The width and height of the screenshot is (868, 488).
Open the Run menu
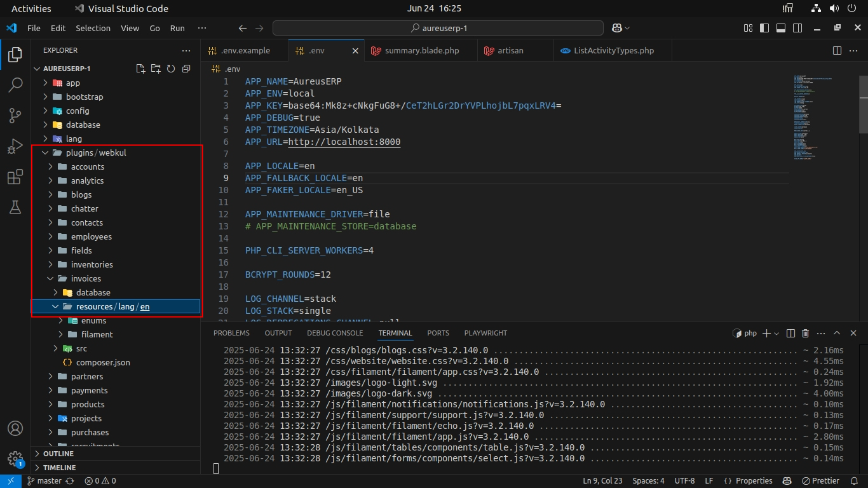[177, 28]
